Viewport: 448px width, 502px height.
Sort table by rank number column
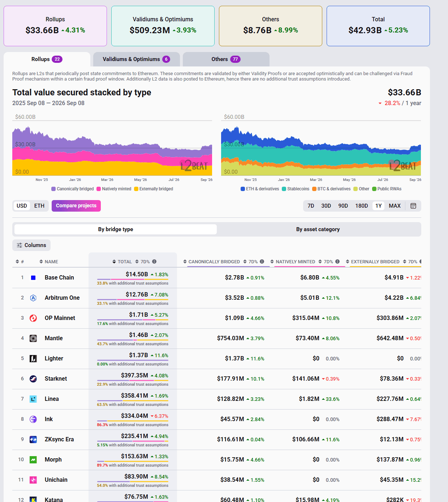coord(20,262)
